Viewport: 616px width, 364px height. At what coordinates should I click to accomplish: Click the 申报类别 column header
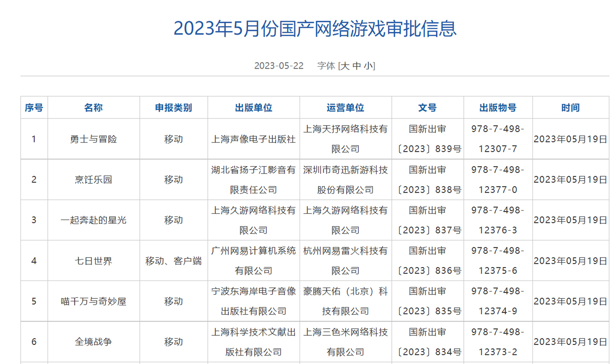point(173,108)
